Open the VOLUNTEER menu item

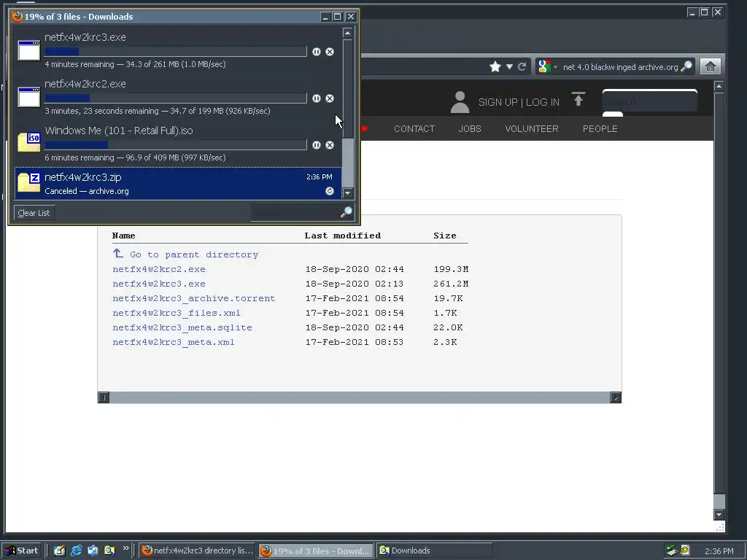(x=532, y=128)
